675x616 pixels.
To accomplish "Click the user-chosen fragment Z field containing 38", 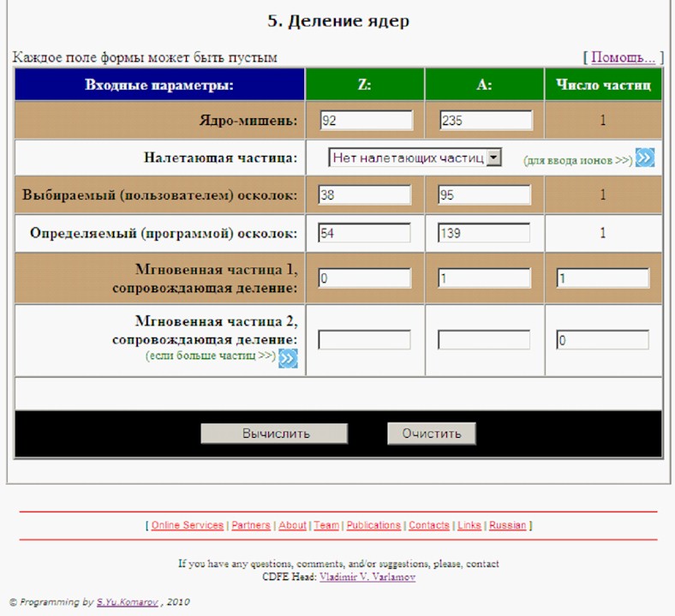I will tap(365, 195).
